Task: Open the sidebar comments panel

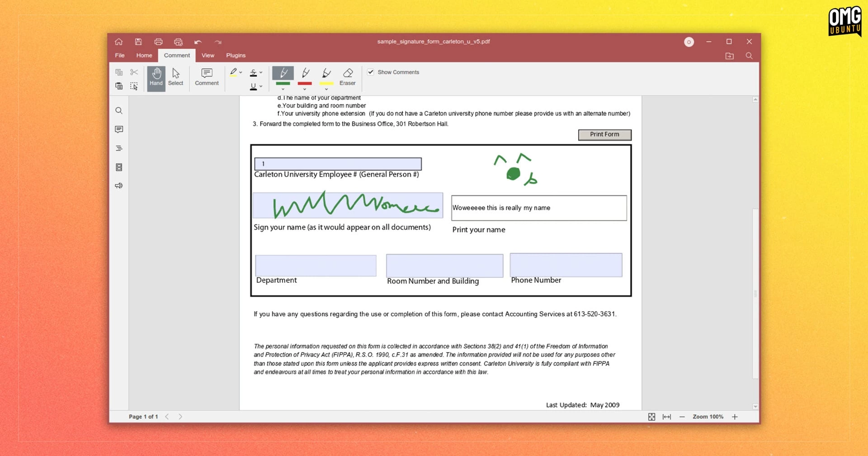Action: point(119,129)
